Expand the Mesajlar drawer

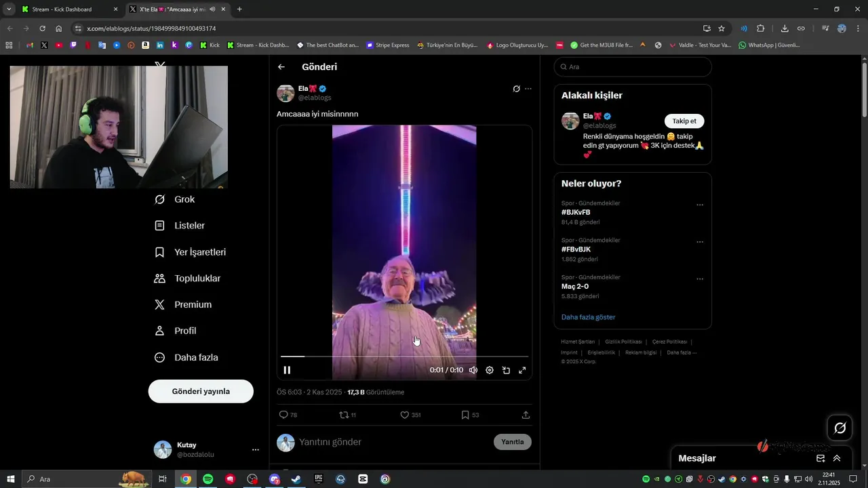pos(837,458)
